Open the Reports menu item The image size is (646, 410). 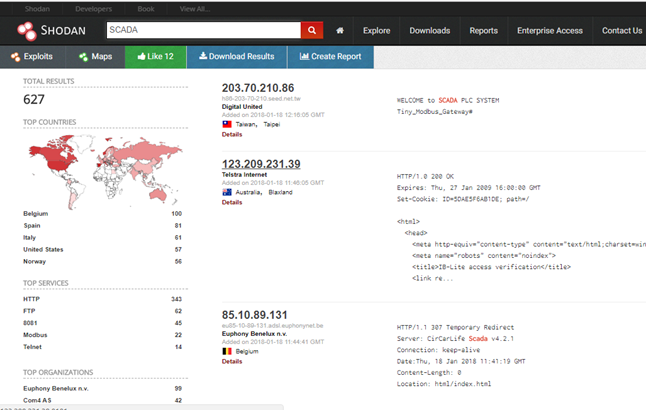483,30
